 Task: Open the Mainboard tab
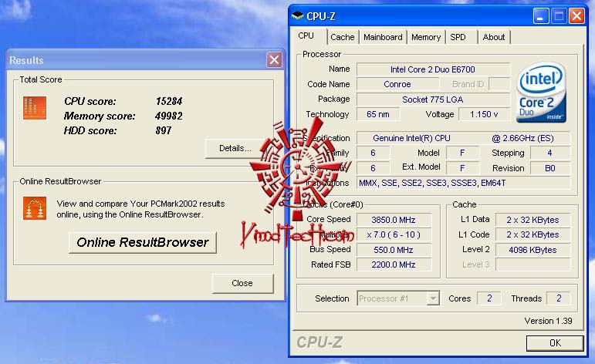tap(383, 37)
